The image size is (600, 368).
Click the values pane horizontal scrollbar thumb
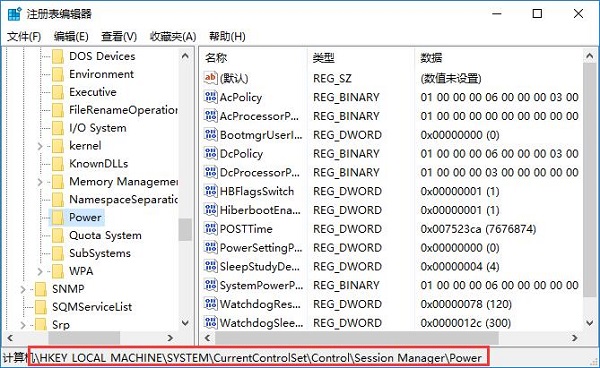click(357, 338)
